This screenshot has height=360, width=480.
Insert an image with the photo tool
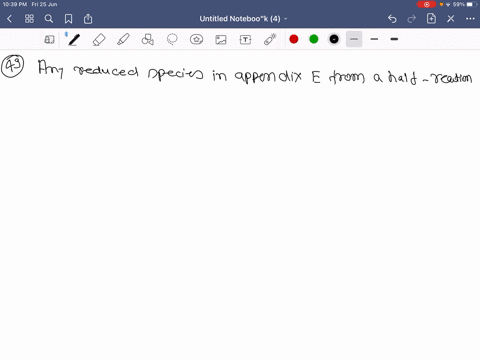click(x=221, y=40)
